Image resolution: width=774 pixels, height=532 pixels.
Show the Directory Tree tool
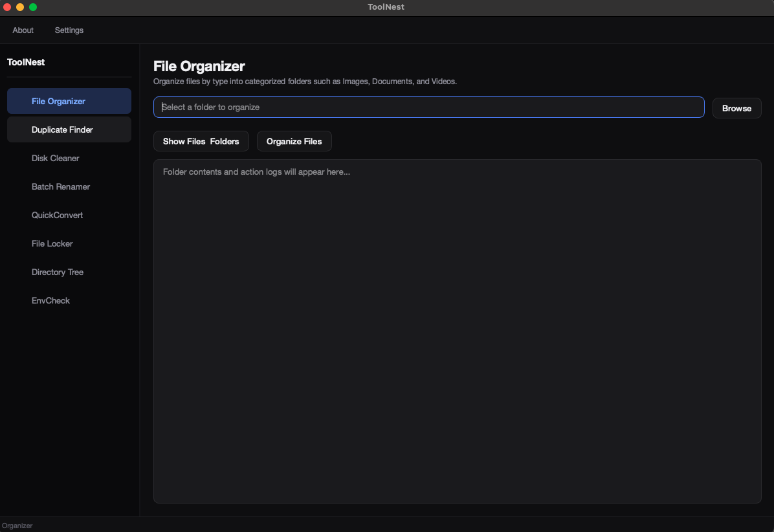(x=69, y=272)
